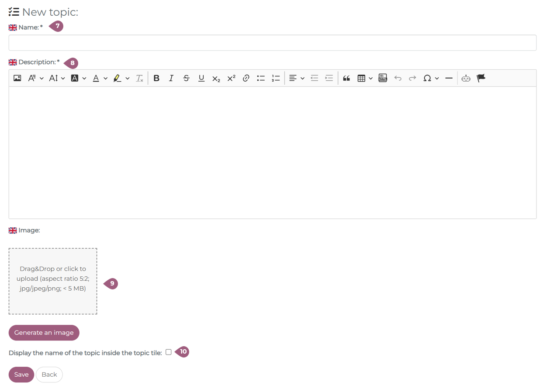Open the font family dropdown

click(35, 78)
